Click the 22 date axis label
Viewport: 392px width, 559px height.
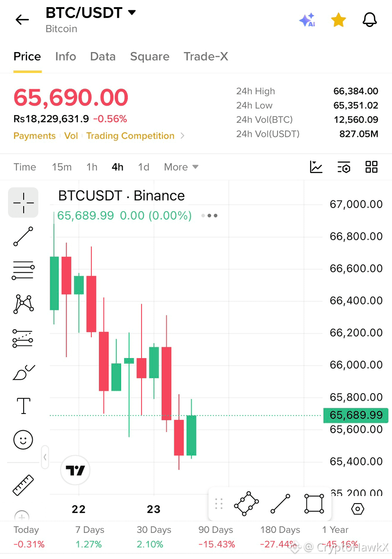tap(79, 509)
